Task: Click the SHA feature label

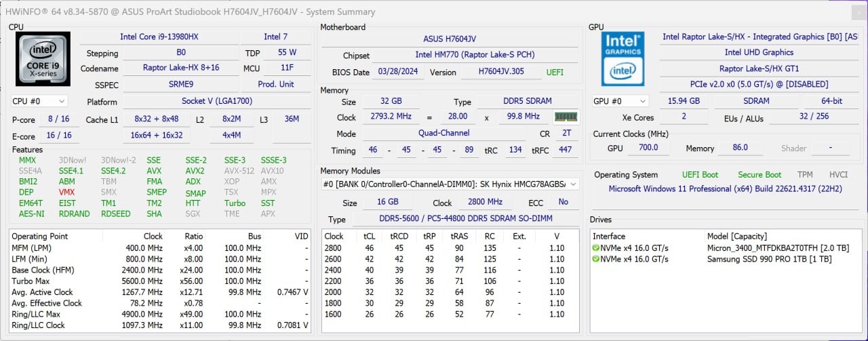Action: pyautogui.click(x=154, y=214)
